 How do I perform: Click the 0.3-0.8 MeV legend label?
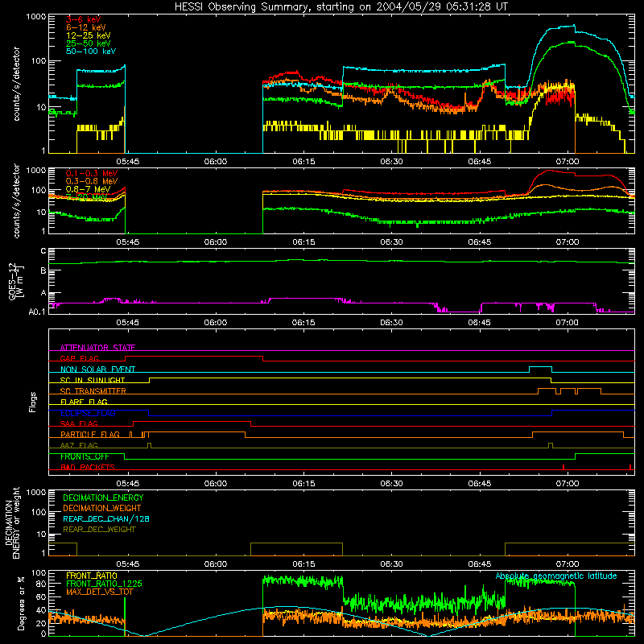92,181
